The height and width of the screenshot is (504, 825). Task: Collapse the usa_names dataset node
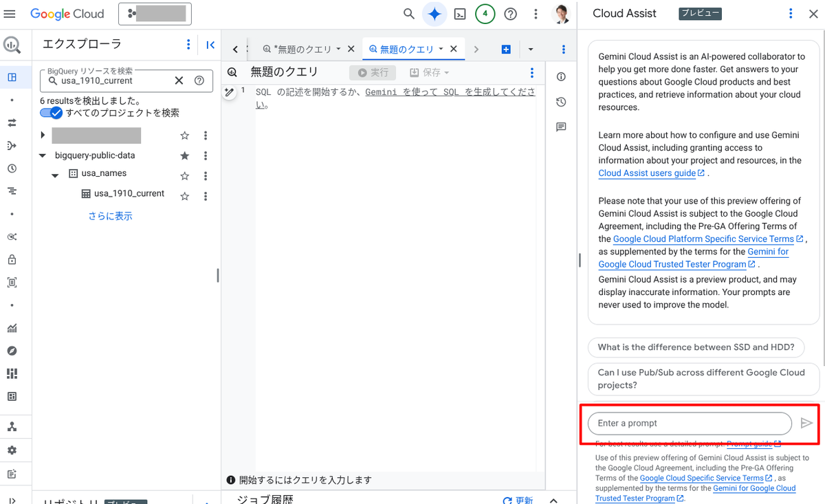tap(56, 175)
